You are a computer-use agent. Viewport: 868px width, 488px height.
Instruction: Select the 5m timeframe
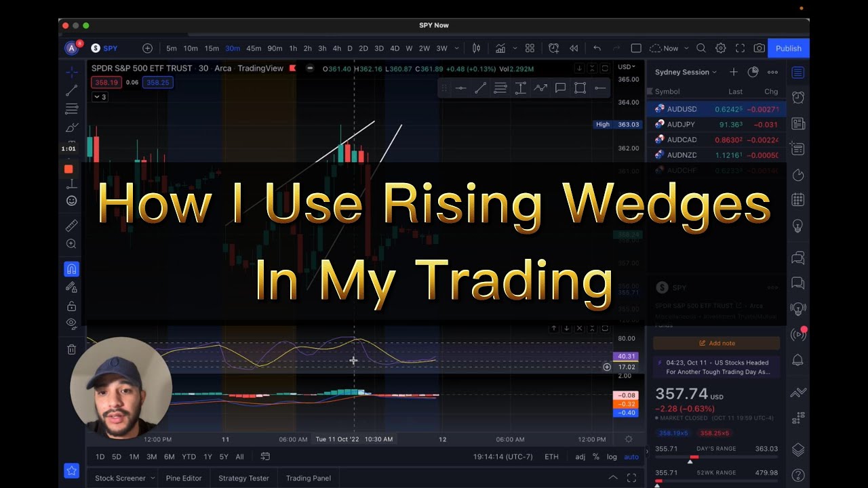click(172, 48)
